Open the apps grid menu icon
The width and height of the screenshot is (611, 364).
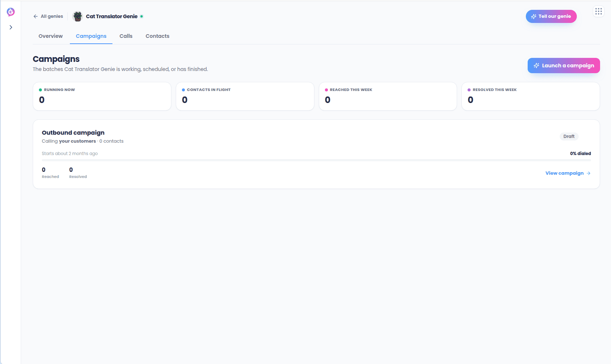[x=599, y=12]
